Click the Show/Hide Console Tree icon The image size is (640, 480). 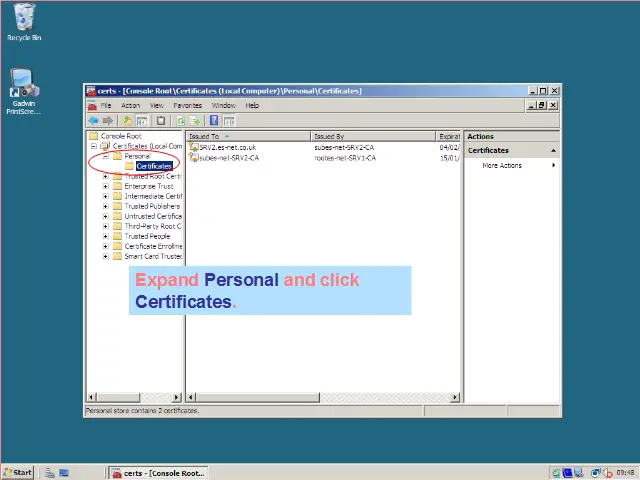point(142,120)
